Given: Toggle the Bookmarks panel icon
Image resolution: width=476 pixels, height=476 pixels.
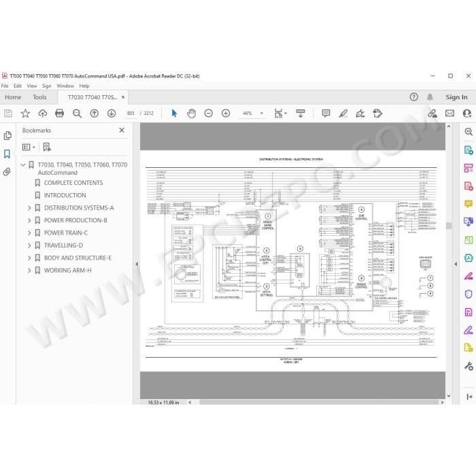Looking at the screenshot, I should pyautogui.click(x=7, y=154).
